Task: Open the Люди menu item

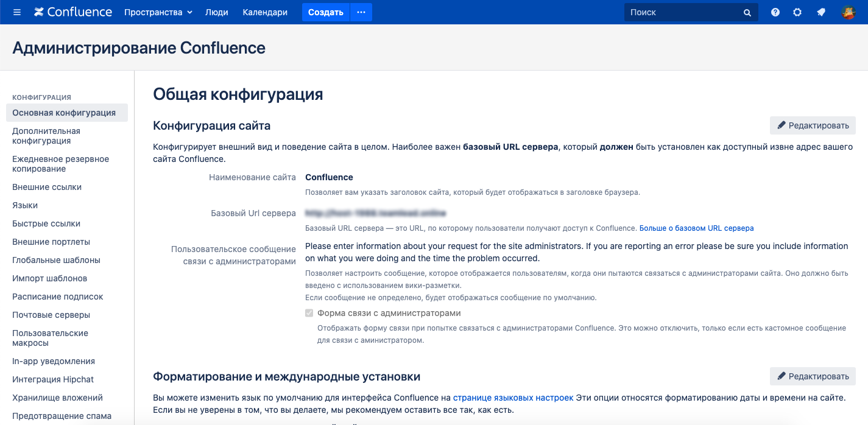Action: pyautogui.click(x=217, y=12)
